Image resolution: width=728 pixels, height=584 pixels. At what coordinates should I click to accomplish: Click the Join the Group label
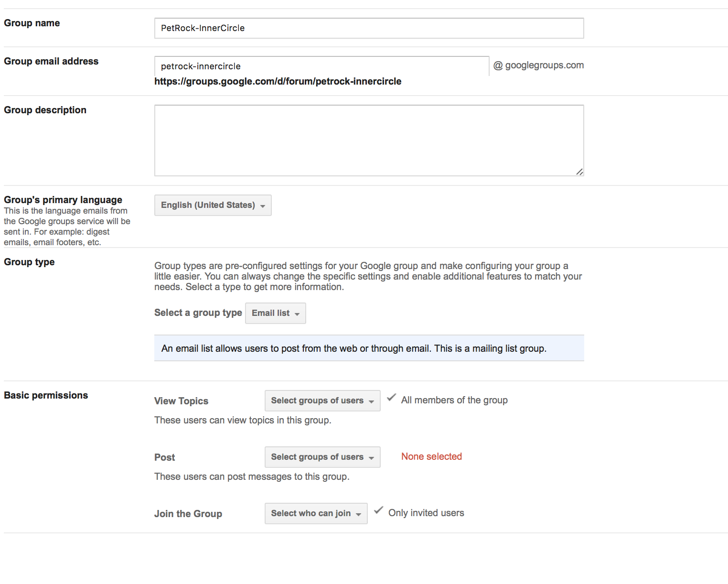(x=188, y=514)
